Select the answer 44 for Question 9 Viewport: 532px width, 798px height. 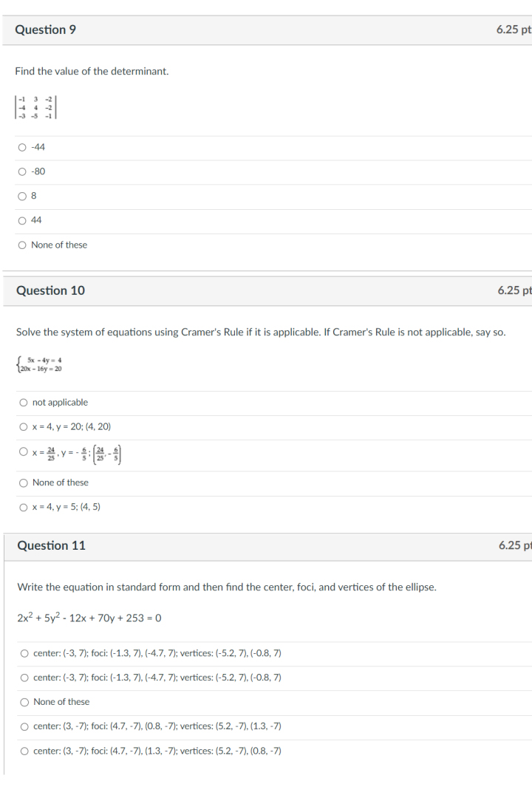pyautogui.click(x=23, y=219)
